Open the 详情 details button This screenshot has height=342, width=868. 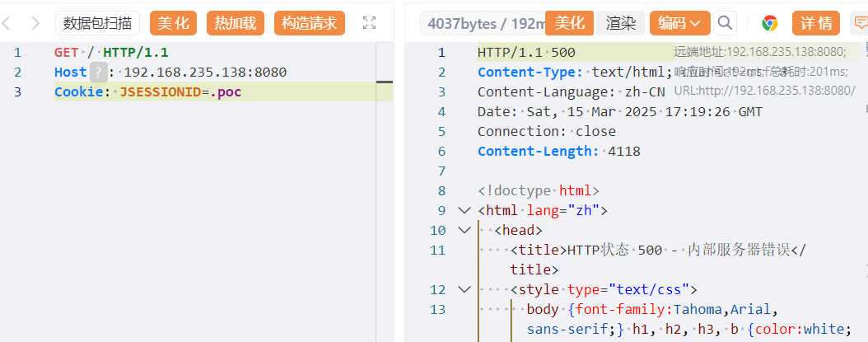(816, 23)
